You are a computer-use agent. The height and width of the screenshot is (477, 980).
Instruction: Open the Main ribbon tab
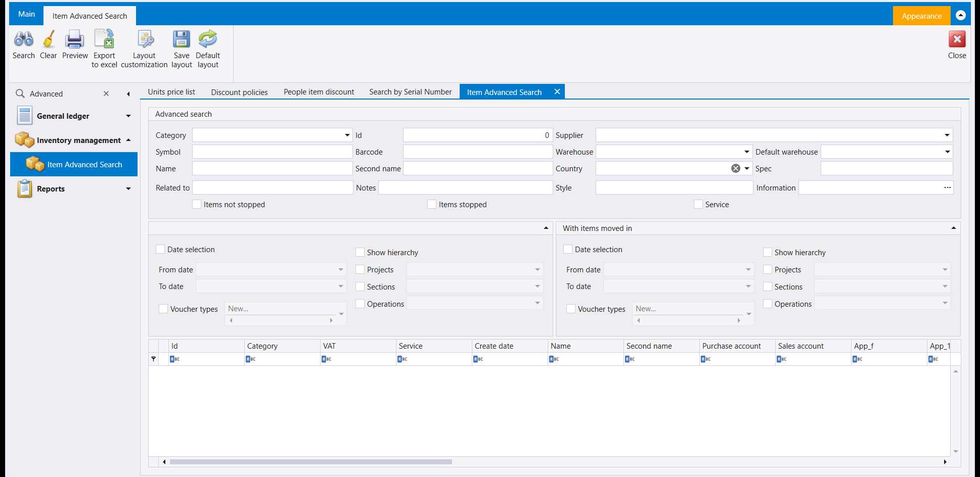click(26, 14)
